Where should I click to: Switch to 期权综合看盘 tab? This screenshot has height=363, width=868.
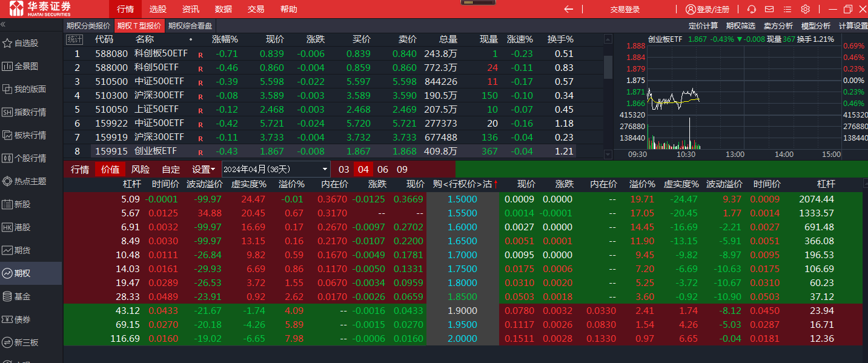[x=190, y=25]
